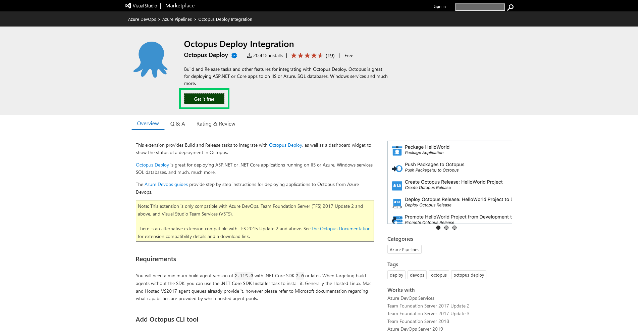Click Team Foundation Server 2018 text
The image size is (644, 334).
[418, 321]
